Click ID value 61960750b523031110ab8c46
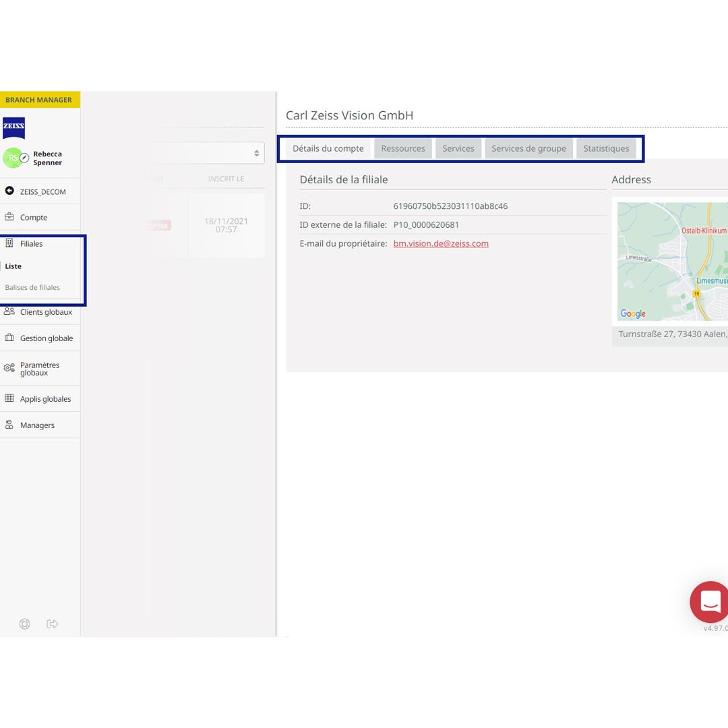Screen dimensions: 728x728 pos(450,206)
